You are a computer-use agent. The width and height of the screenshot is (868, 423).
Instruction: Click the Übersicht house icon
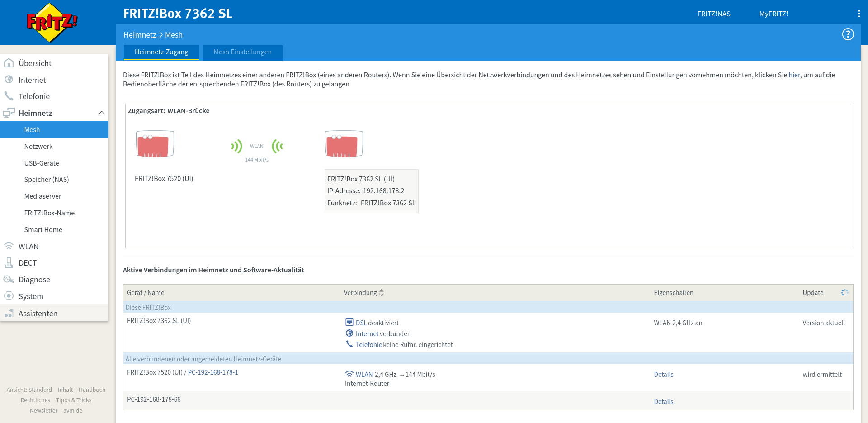click(x=9, y=63)
